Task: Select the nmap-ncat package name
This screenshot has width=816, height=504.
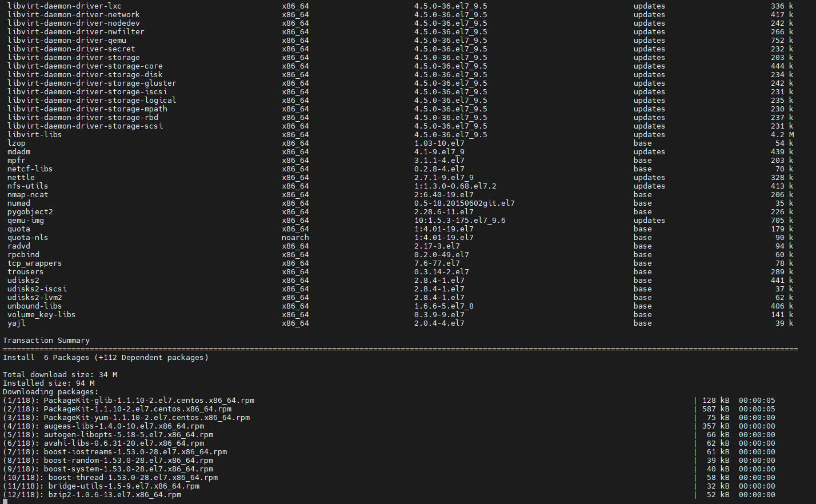Action: pos(27,195)
